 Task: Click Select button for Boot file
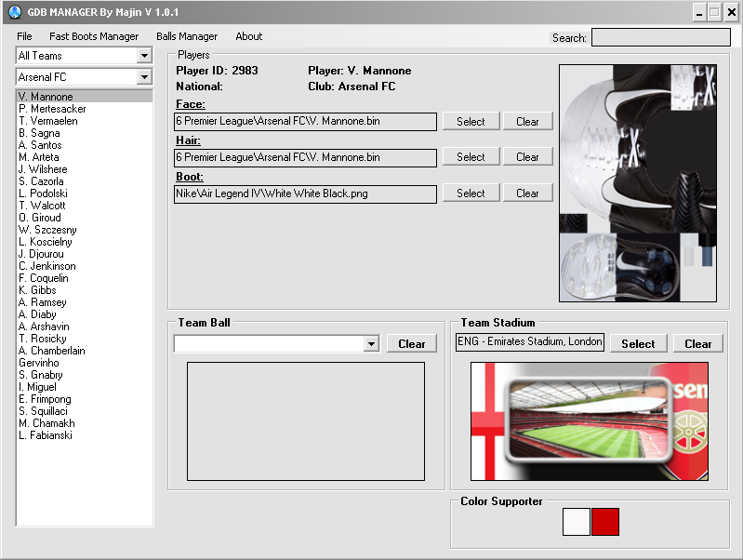point(471,193)
